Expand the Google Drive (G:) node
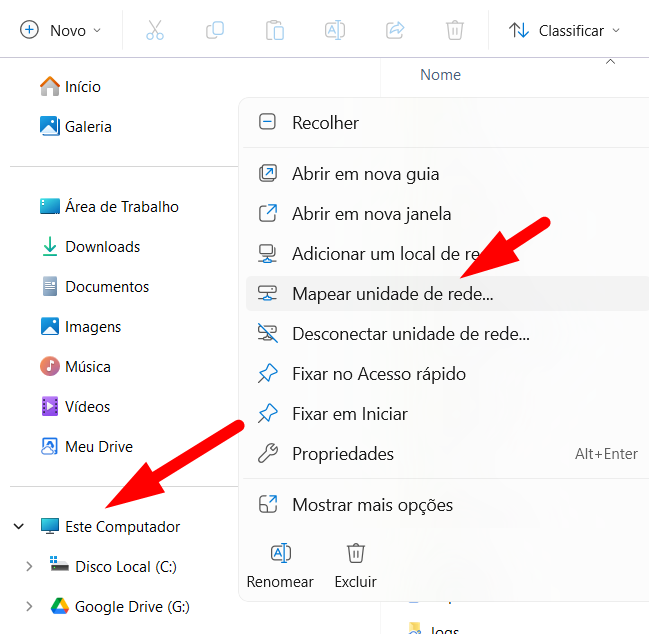The width and height of the screenshot is (649, 634). [x=29, y=607]
